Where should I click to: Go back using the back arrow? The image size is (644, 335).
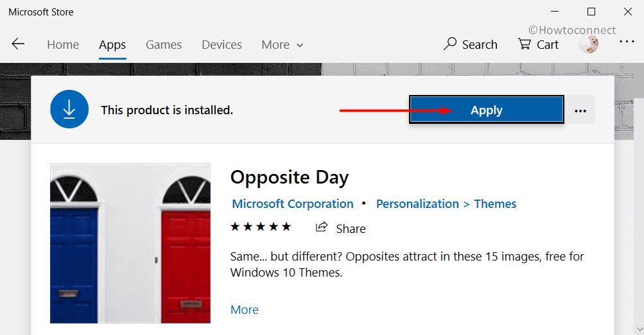(18, 44)
